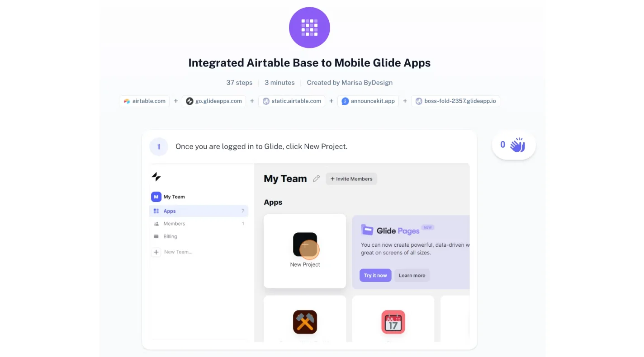The width and height of the screenshot is (644, 357).
Task: Select the Apps grid icon in the sidebar
Action: click(x=157, y=211)
